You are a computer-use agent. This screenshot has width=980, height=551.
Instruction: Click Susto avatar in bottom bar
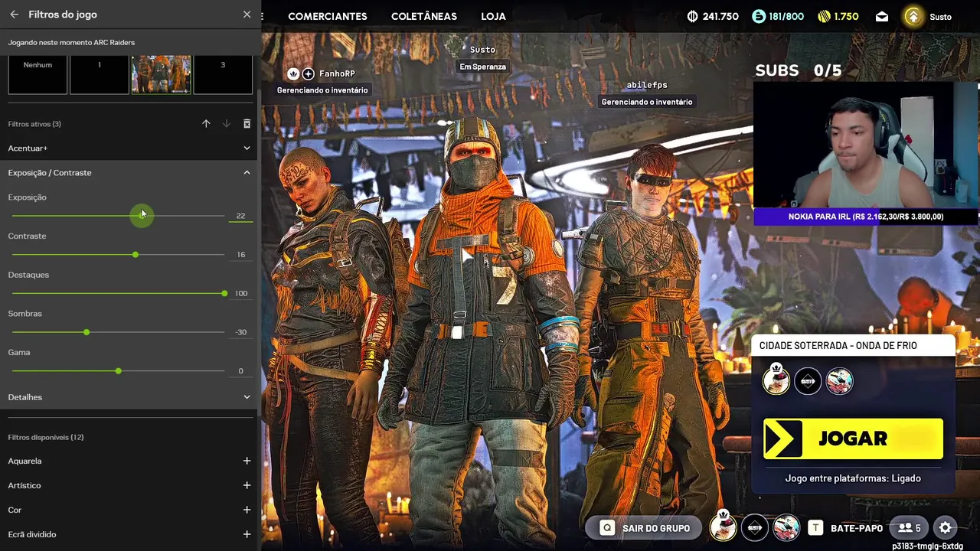click(755, 527)
